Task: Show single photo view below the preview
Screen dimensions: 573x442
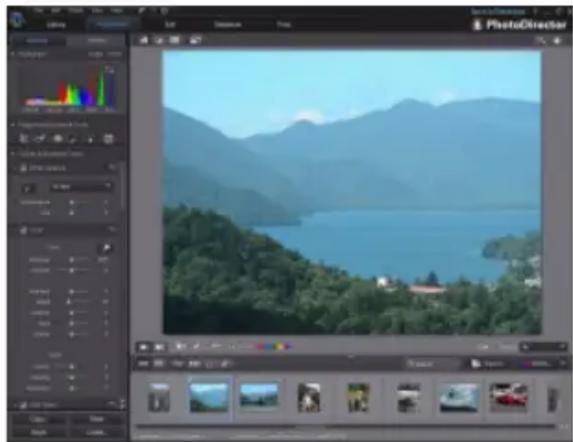Action: click(x=143, y=347)
